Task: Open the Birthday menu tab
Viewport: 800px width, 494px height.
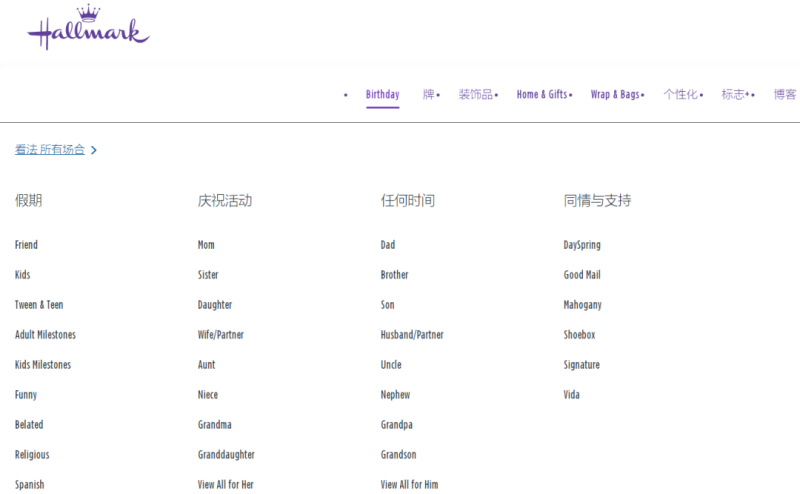Action: click(382, 95)
